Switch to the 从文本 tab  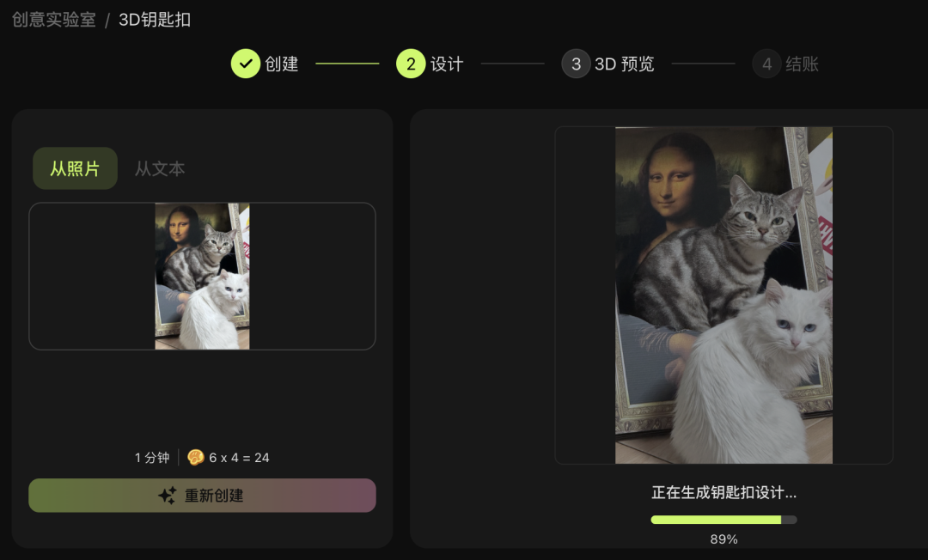coord(160,168)
